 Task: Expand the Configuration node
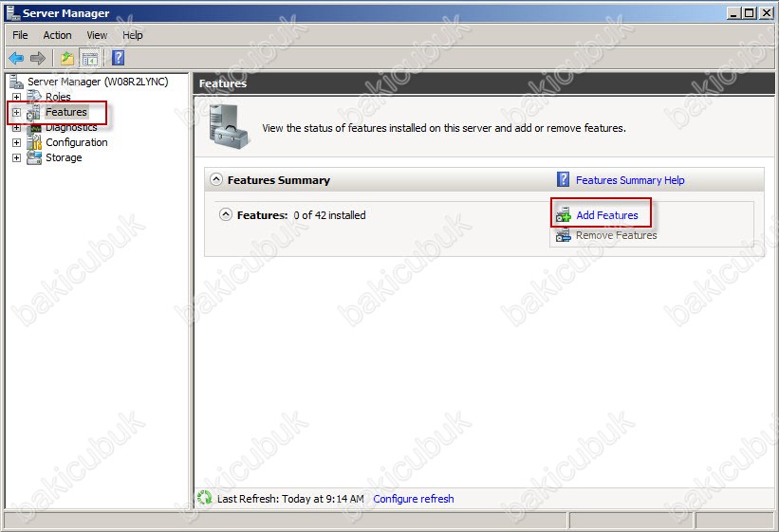pos(16,142)
